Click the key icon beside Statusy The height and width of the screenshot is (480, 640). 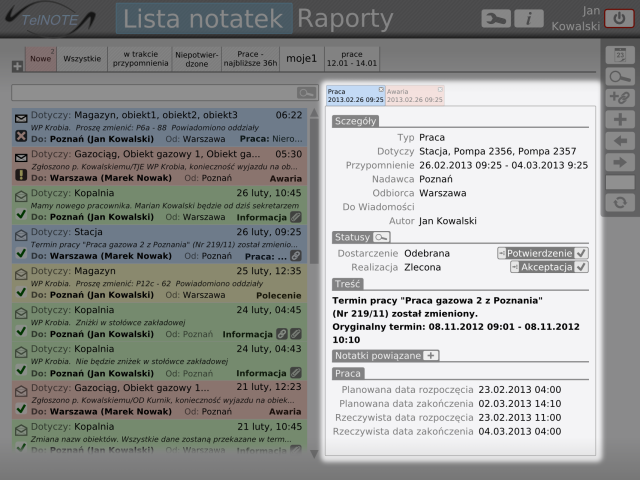(381, 237)
